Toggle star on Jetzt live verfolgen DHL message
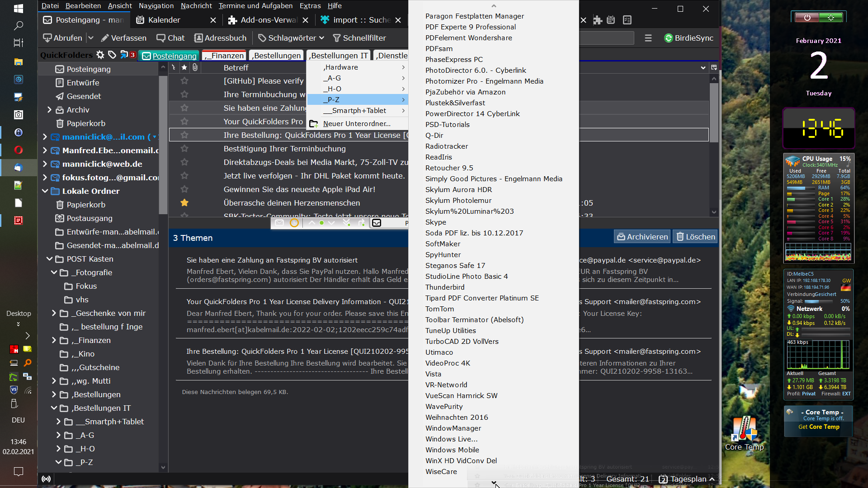The width and height of the screenshot is (868, 488). pyautogui.click(x=184, y=176)
